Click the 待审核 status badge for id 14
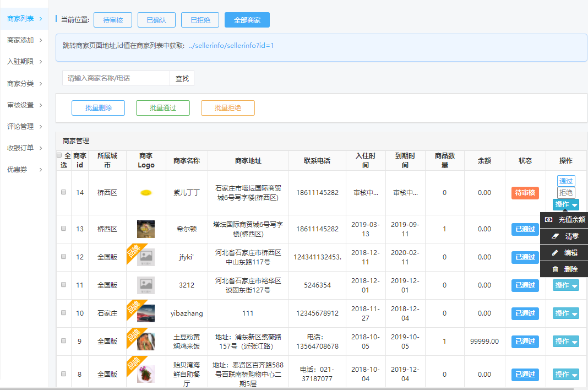The height and width of the screenshot is (390, 588). [x=525, y=193]
